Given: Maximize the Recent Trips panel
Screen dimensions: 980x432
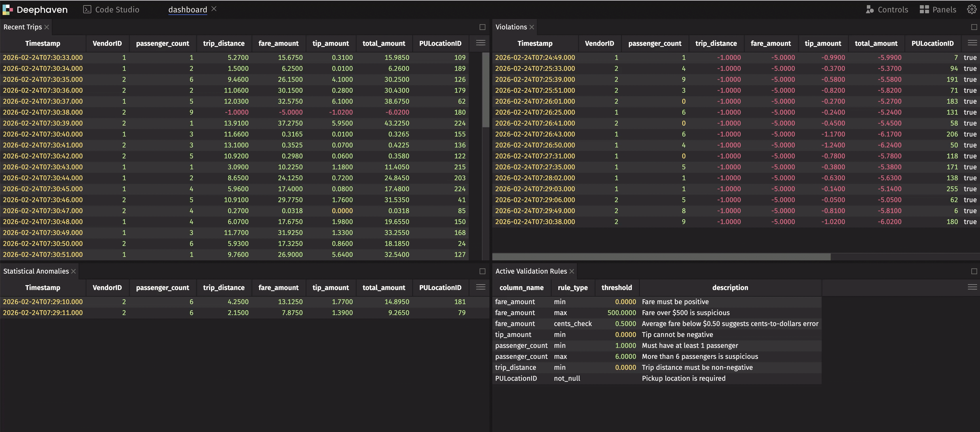Looking at the screenshot, I should pyautogui.click(x=483, y=27).
